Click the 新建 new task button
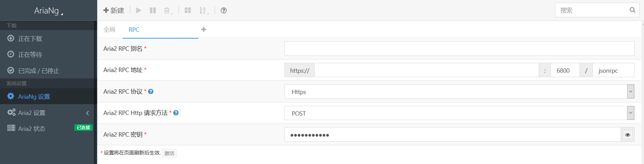644x164 pixels. point(114,10)
